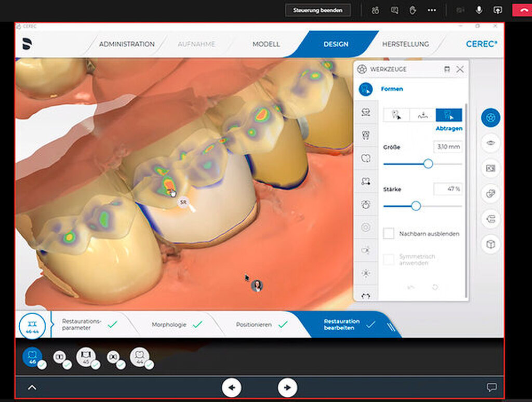This screenshot has height=402, width=532.
Task: Select tooth 46 in the restoration bar
Action: pyautogui.click(x=32, y=357)
